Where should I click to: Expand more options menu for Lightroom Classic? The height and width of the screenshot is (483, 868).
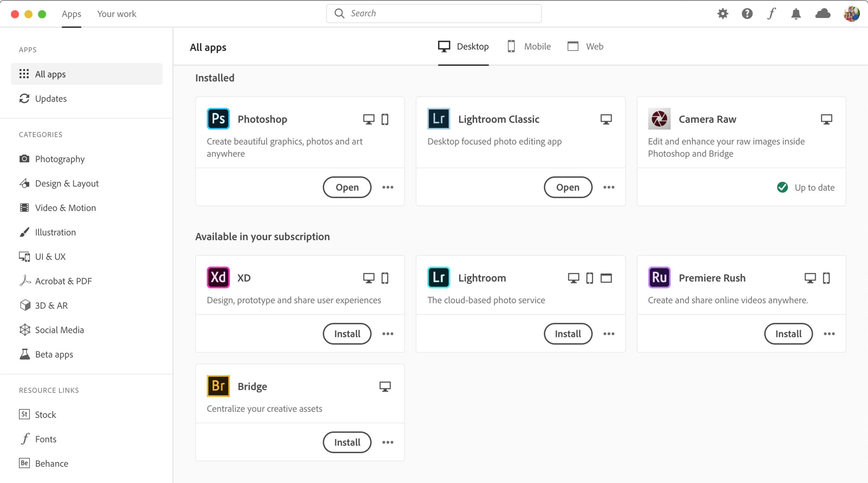point(608,187)
